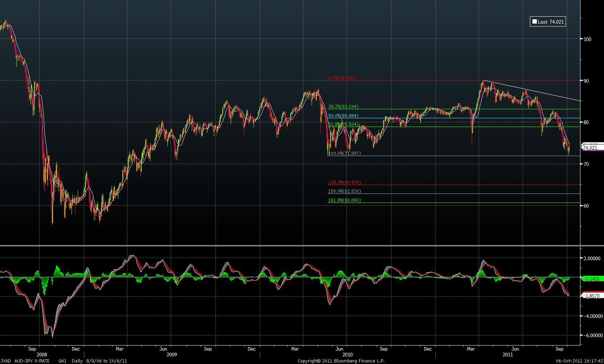This screenshot has height=364, width=604.
Task: Click the 100.0%(71.897) Fibonacci label
Action: pyautogui.click(x=344, y=154)
